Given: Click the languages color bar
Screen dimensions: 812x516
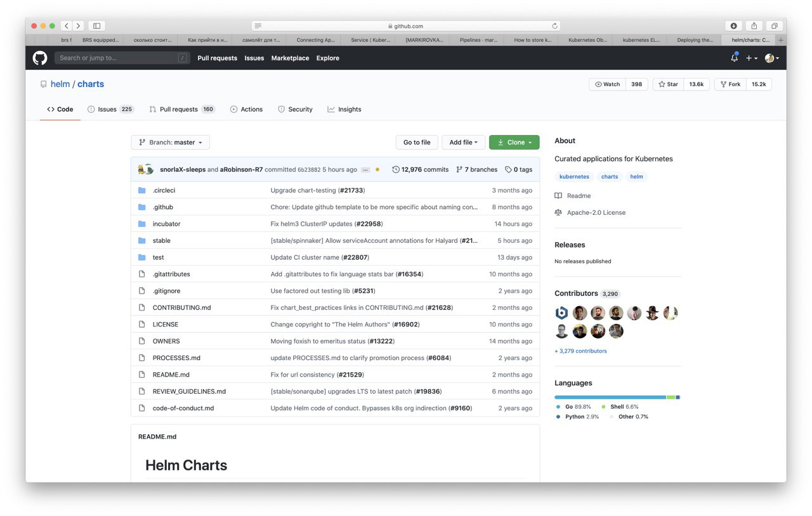Looking at the screenshot, I should [x=617, y=397].
